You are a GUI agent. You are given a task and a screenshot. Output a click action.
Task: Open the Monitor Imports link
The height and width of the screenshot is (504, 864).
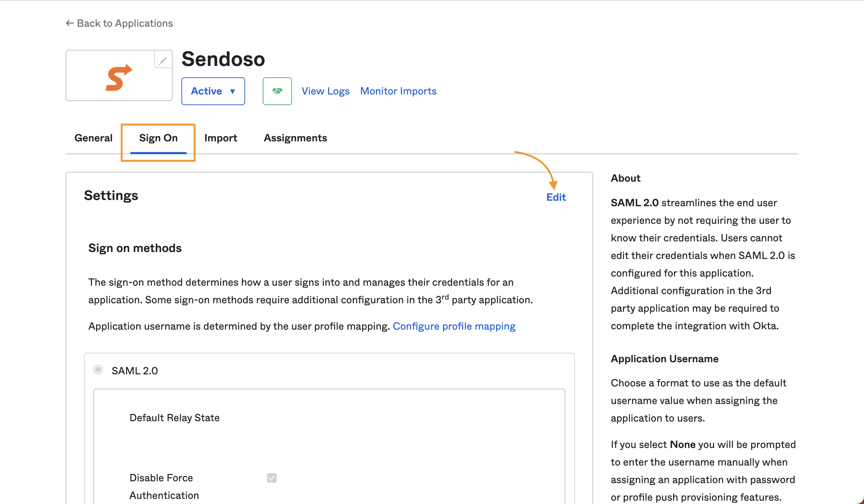point(398,91)
